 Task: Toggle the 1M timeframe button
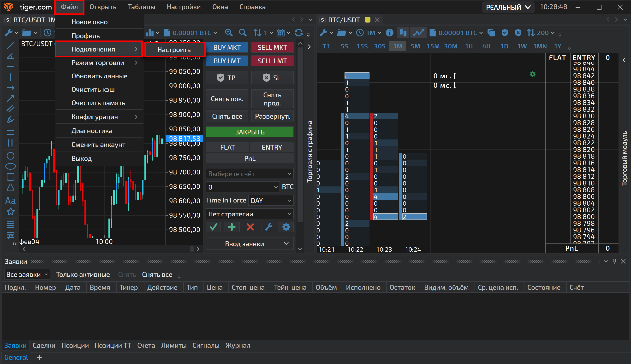398,46
